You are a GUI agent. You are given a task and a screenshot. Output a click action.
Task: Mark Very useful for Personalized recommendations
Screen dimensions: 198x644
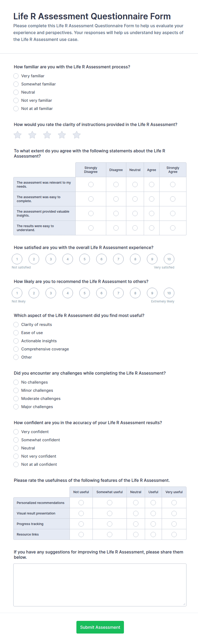(x=174, y=503)
